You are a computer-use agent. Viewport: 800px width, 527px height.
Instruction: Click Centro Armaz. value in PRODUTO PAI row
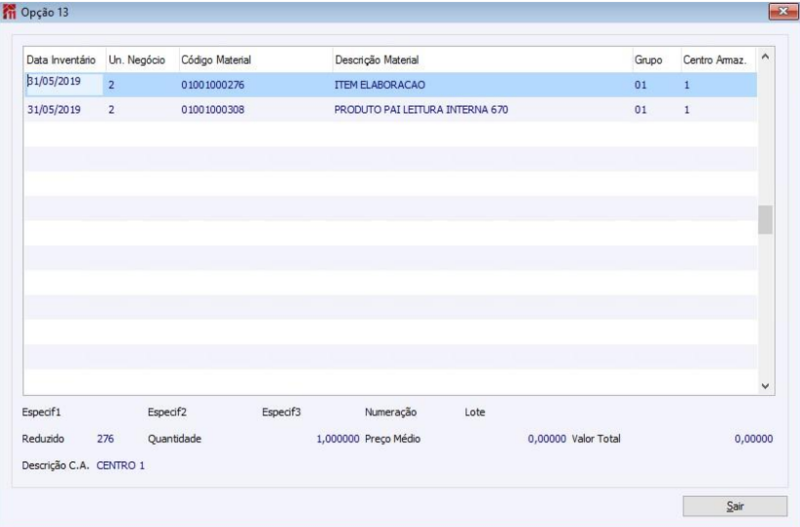tap(687, 109)
